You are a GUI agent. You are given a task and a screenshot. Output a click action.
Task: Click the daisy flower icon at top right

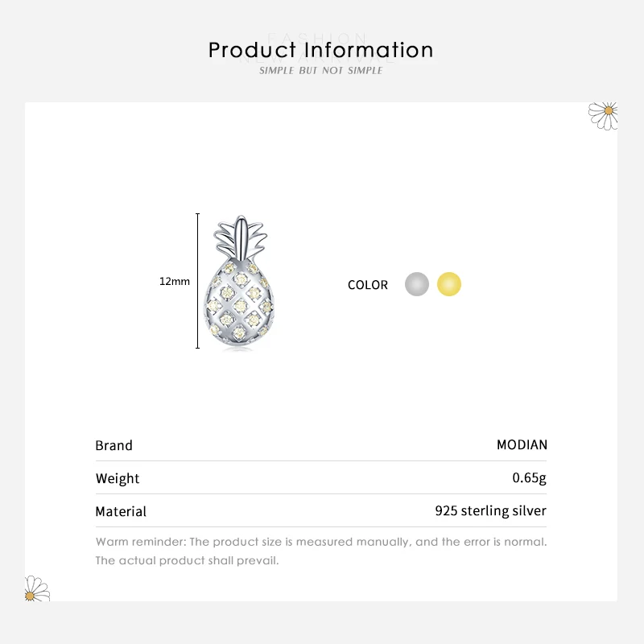pos(605,115)
